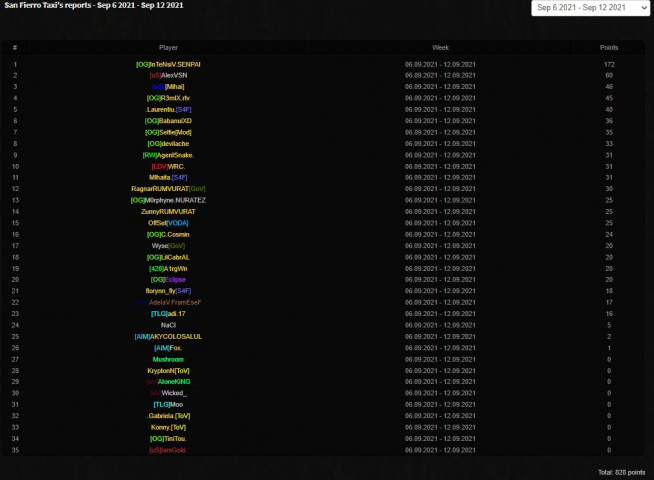Click on player Konny.[ToV]
This screenshot has width=654, height=480.
pos(168,427)
